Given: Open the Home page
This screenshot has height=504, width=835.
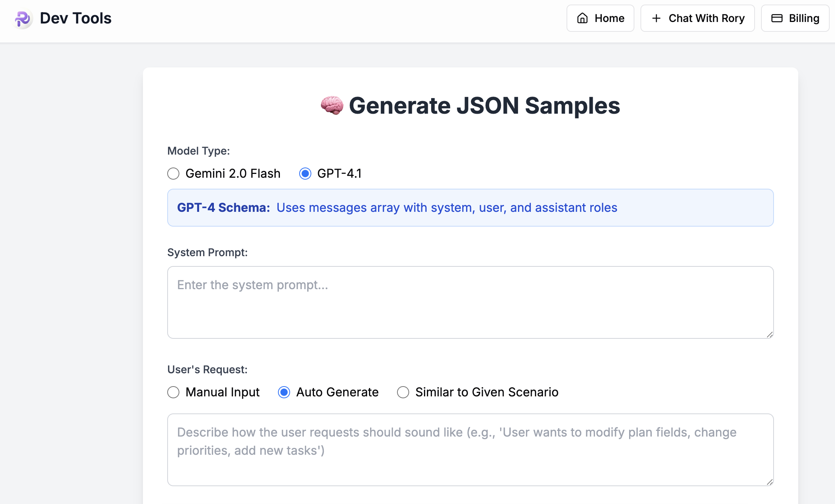Looking at the screenshot, I should pos(600,18).
